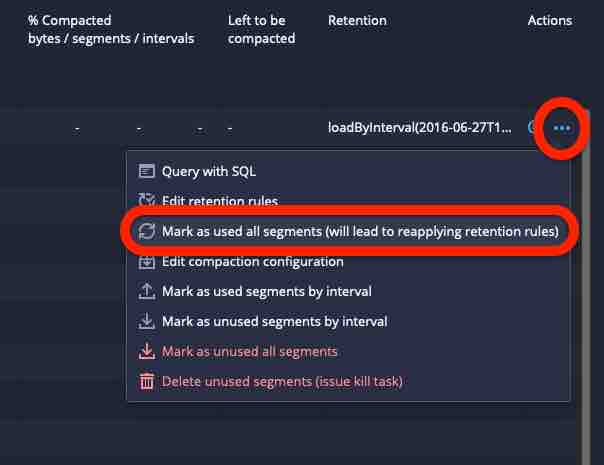Image resolution: width=604 pixels, height=465 pixels.
Task: Click the vertical scrollbar at the table's right edge
Action: (583, 300)
